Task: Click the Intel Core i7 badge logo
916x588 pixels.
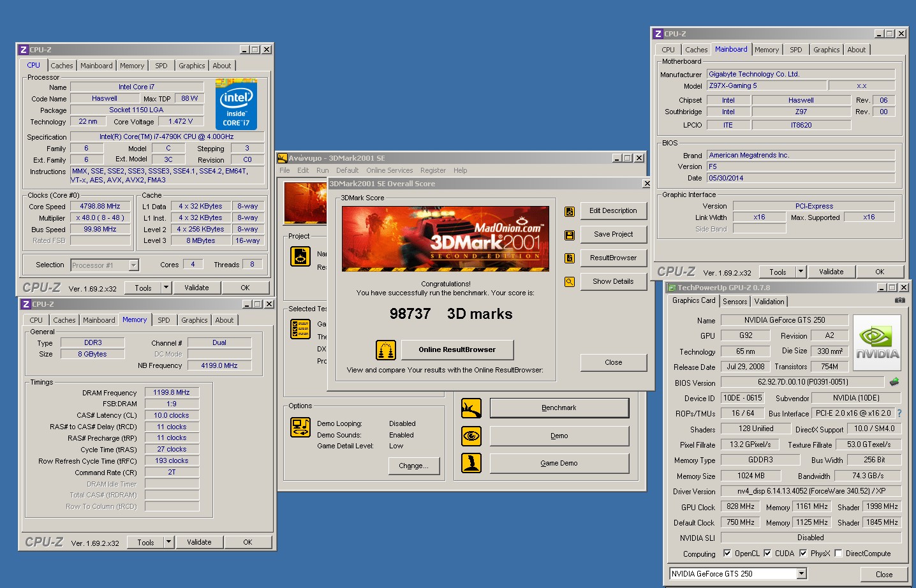Action: (236, 104)
